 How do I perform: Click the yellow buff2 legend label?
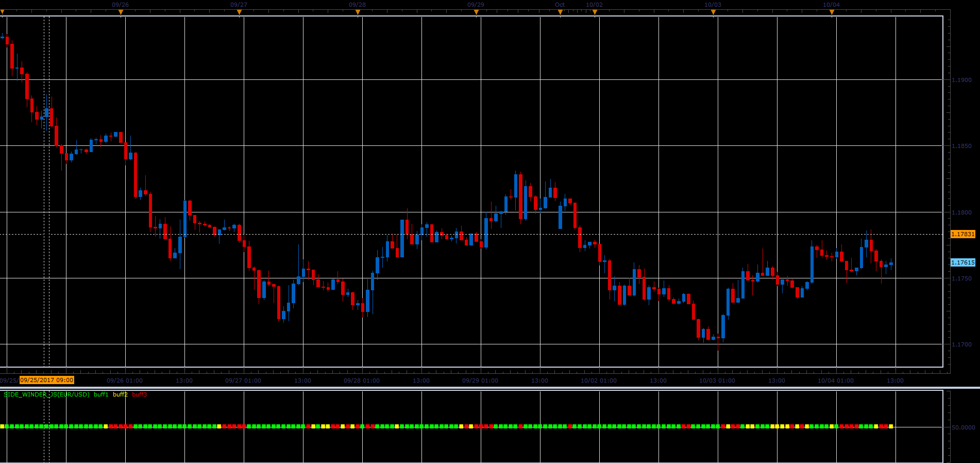pos(120,394)
